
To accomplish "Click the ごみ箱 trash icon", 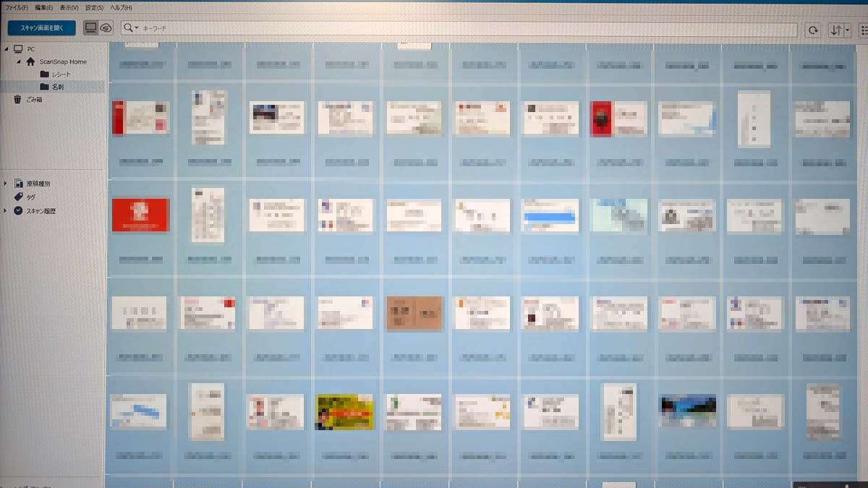I will [17, 100].
